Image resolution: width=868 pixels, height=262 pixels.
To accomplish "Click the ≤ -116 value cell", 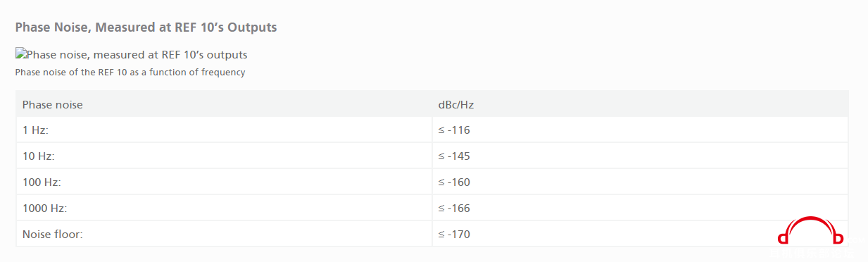I will click(454, 130).
